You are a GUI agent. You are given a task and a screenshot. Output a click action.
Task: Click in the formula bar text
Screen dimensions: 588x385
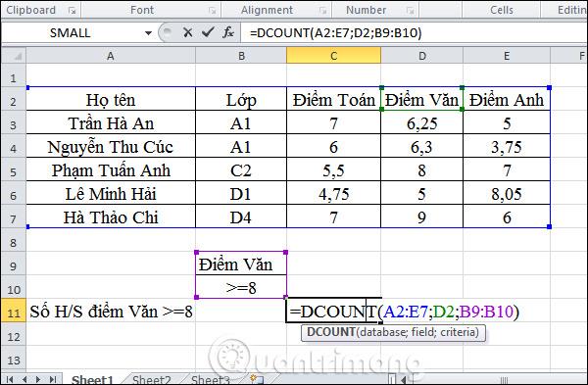(336, 33)
